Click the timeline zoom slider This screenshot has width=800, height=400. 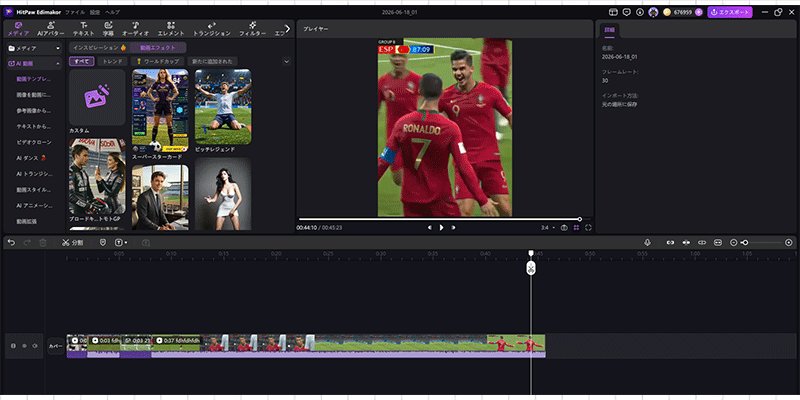click(x=761, y=243)
